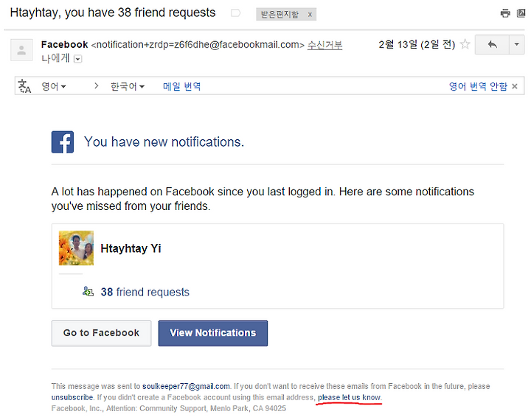Show details arrow next to 나에게
The image size is (531, 420).
click(78, 59)
